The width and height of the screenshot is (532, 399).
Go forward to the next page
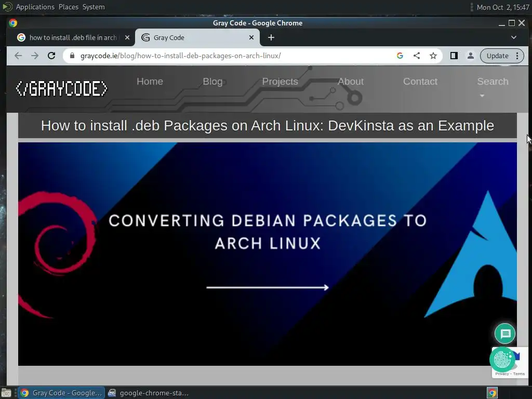coord(35,56)
